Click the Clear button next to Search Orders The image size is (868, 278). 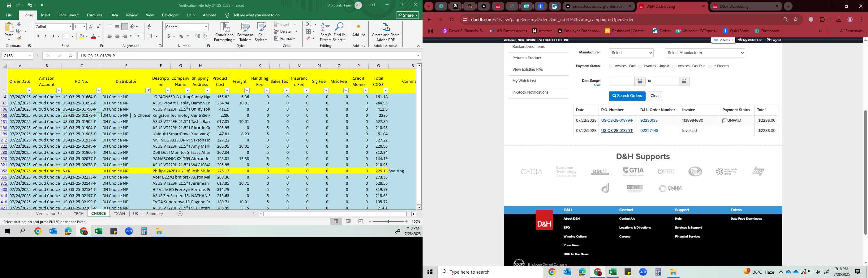tap(655, 96)
